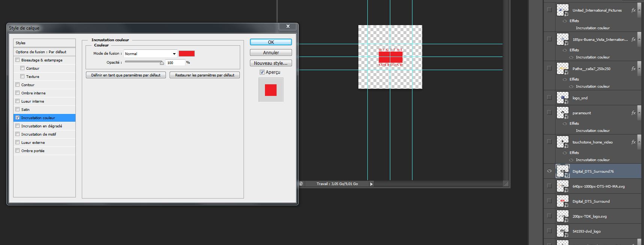Open the indented Contour option under Biseautage
The width and height of the screenshot is (644, 245).
coord(33,68)
